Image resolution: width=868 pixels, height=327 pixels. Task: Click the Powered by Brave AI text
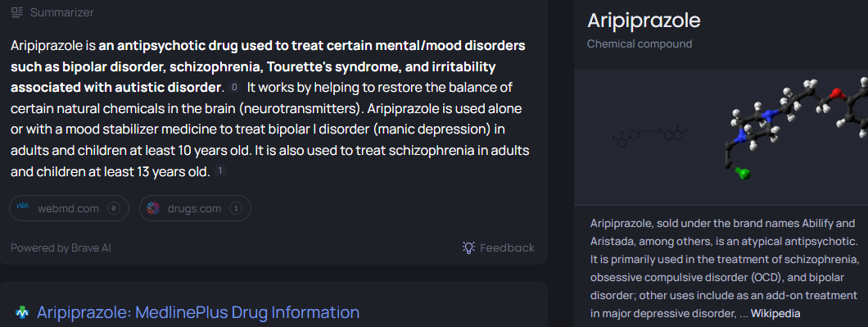click(61, 248)
